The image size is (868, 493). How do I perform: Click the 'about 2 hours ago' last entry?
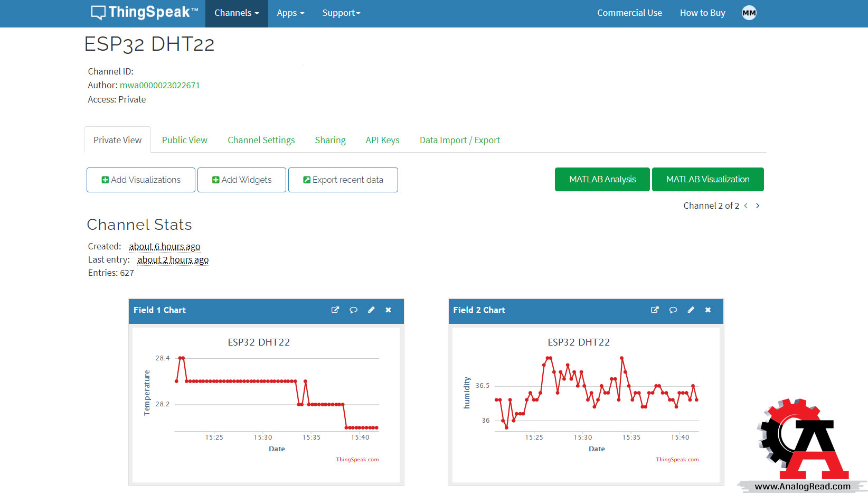click(173, 259)
